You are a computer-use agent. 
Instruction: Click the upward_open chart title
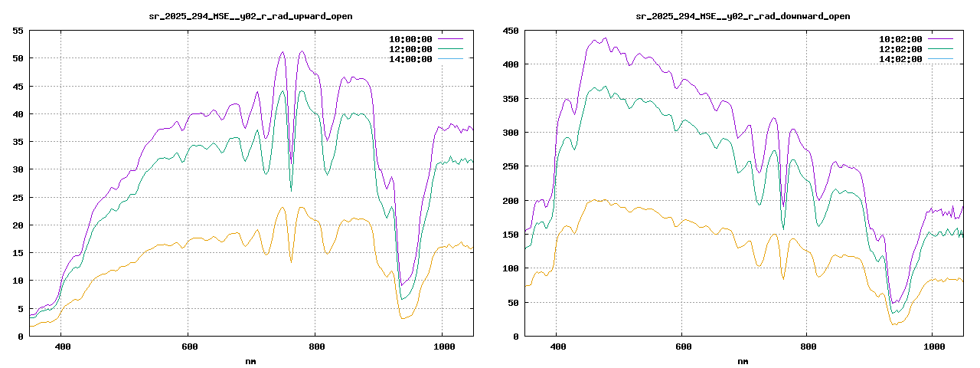tap(250, 16)
